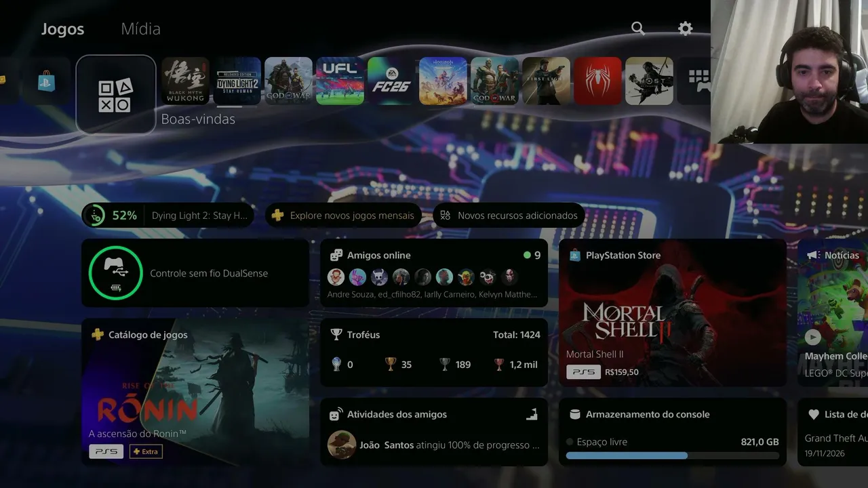Open God of War tile beside Horizon
This screenshot has height=488, width=868.
494,81
